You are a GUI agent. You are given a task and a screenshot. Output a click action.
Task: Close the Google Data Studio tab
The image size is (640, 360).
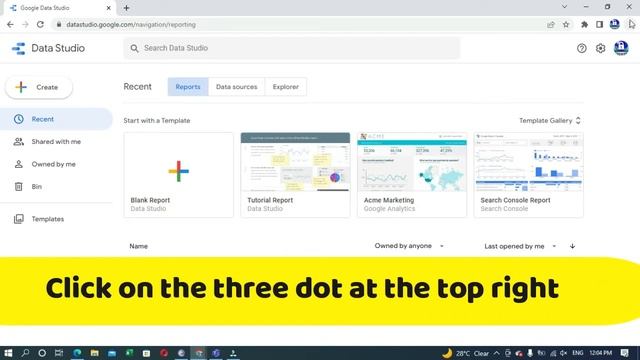coord(109,8)
